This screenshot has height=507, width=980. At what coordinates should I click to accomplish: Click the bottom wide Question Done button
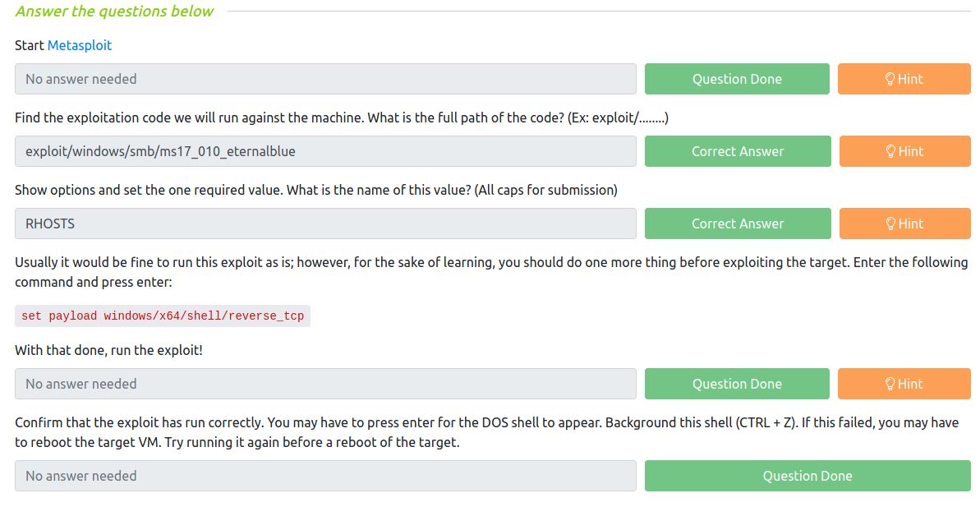[x=807, y=476]
